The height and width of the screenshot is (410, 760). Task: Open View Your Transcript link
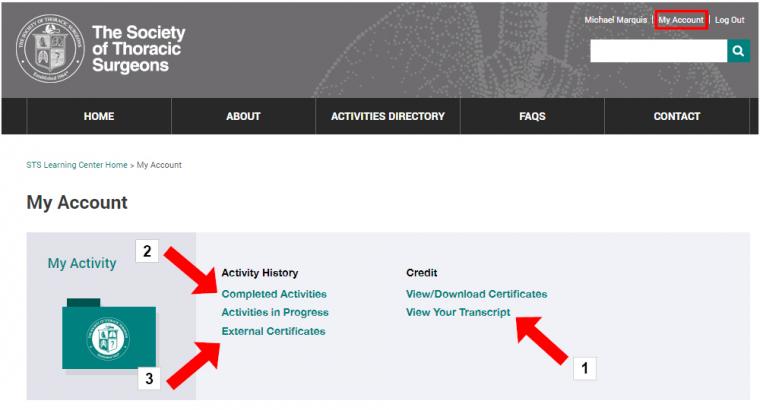coord(458,313)
